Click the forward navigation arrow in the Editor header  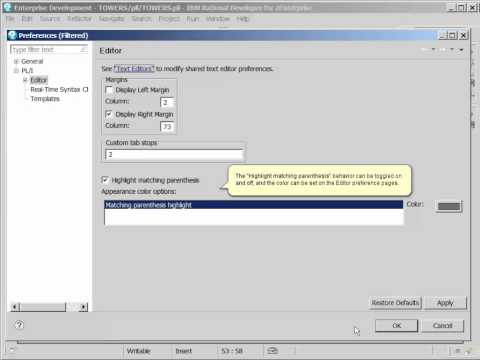(443, 50)
